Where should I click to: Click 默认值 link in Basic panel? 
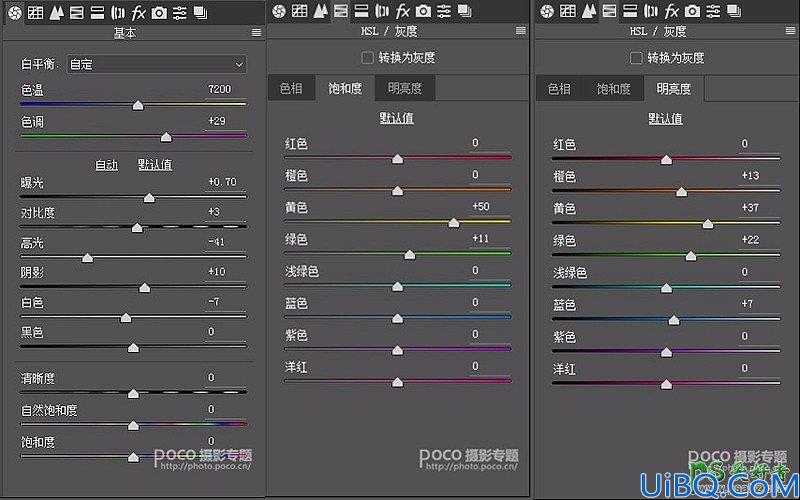[155, 165]
